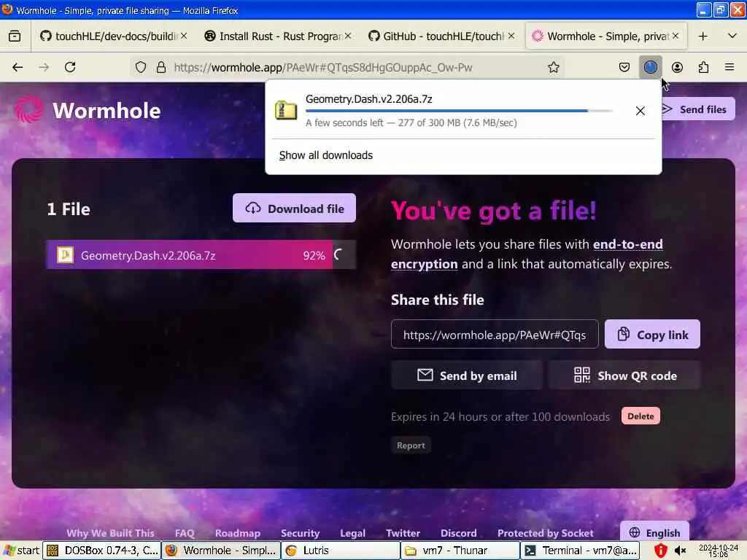Switch to the touchHLE/dev-docs tab

click(113, 36)
